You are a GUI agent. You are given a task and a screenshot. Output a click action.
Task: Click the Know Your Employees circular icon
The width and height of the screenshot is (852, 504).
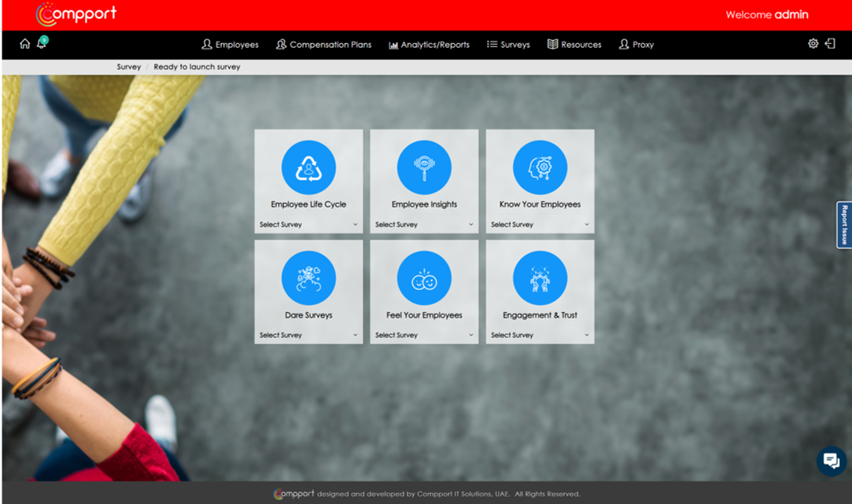click(540, 167)
